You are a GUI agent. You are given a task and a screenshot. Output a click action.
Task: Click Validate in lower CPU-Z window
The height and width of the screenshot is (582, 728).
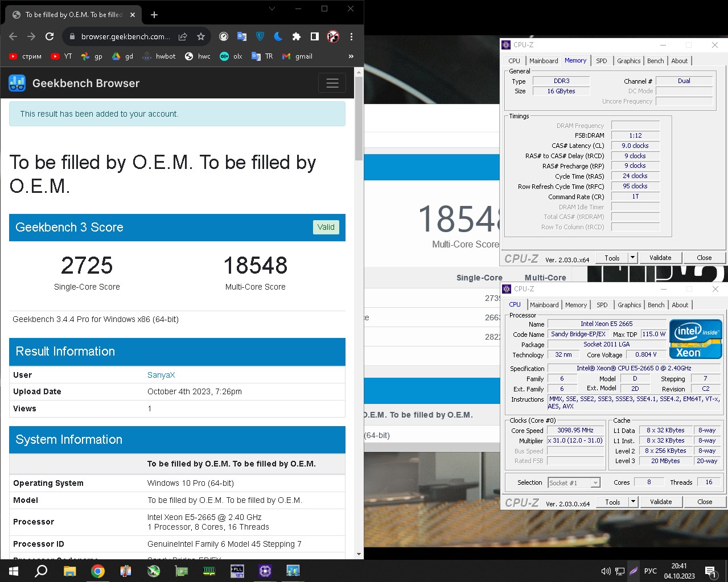coord(661,502)
